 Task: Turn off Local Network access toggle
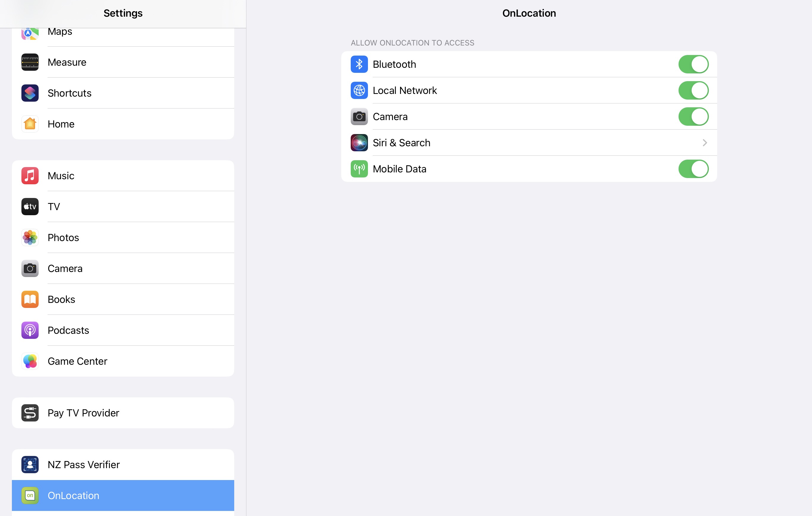pyautogui.click(x=693, y=90)
